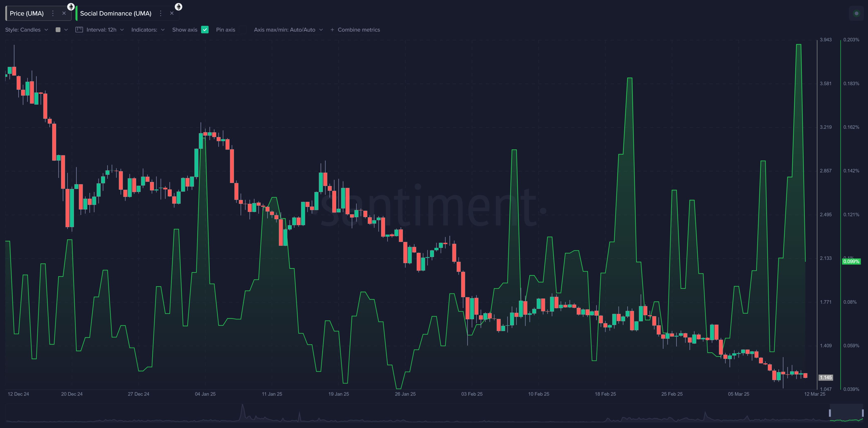Uncheck the Show axis checkbox
868x428 pixels.
tap(205, 30)
